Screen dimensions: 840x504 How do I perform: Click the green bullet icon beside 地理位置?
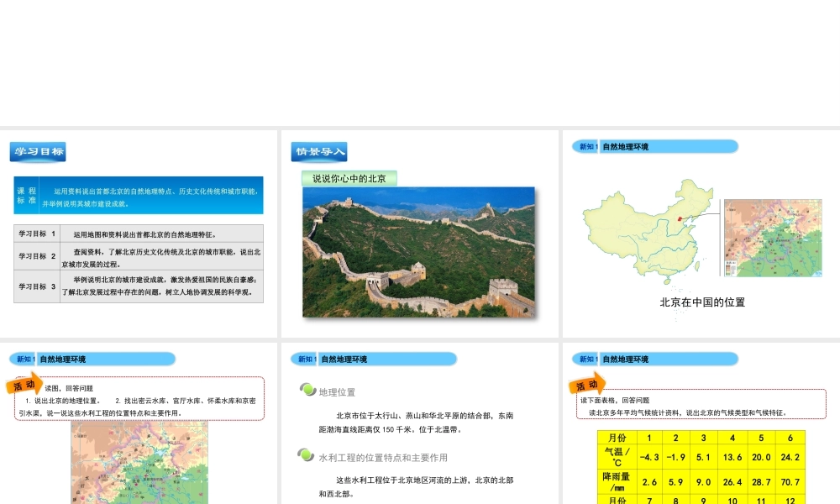308,390
